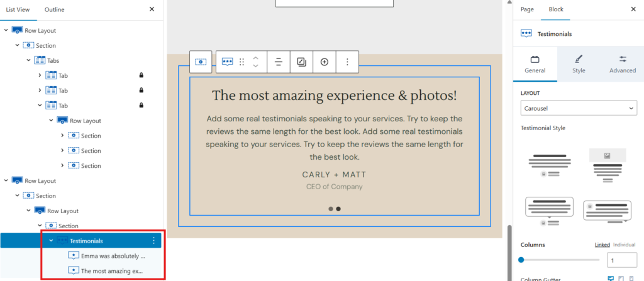Open options for Testimonials in list view
This screenshot has width=644, height=281.
pyautogui.click(x=154, y=241)
